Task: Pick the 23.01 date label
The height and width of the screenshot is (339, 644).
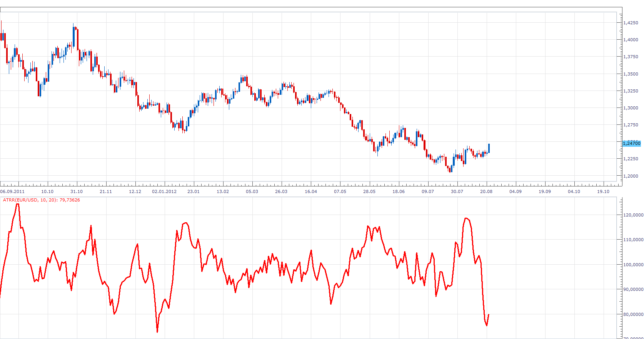Action: point(194,191)
